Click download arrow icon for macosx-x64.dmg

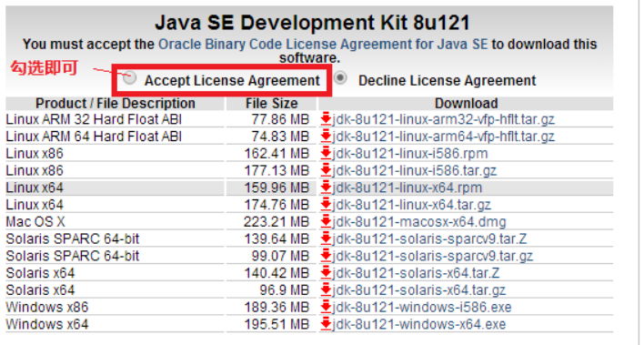327,221
